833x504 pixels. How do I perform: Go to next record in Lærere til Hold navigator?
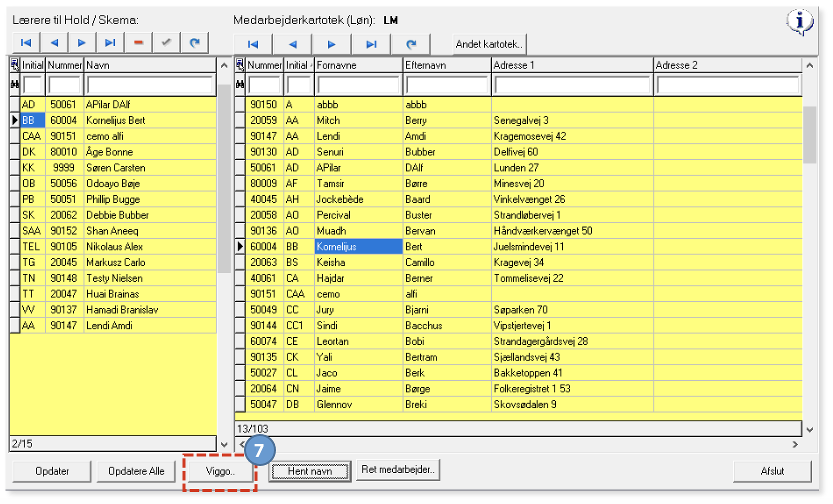click(x=82, y=43)
